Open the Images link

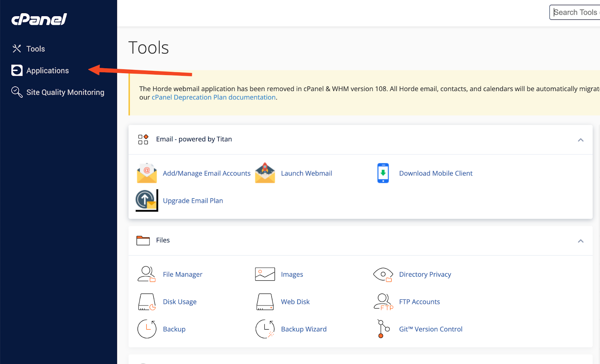tap(292, 274)
